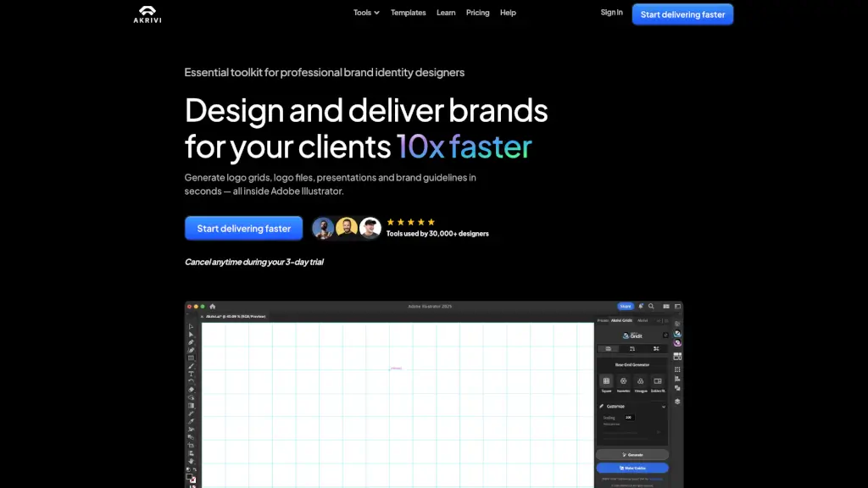Select the Eraser tool in Illustrator toolbar

click(191, 390)
